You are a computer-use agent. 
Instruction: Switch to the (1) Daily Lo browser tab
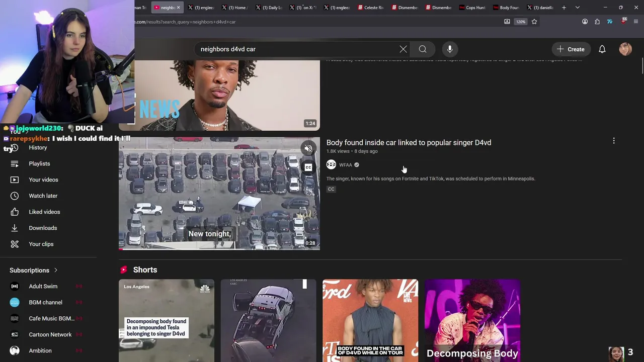click(x=269, y=8)
